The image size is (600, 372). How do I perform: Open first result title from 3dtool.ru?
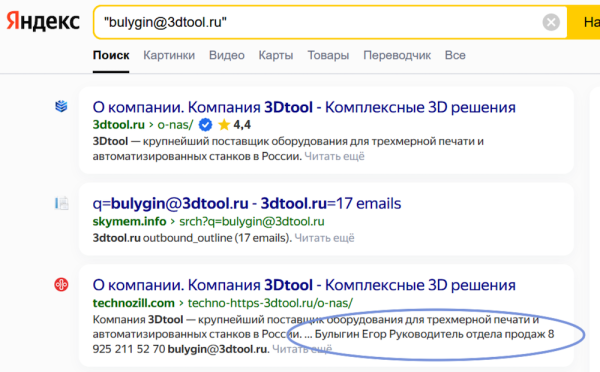(x=304, y=107)
